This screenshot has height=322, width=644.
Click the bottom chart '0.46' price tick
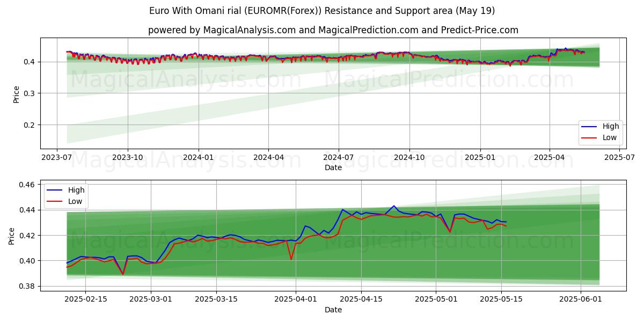pyautogui.click(x=28, y=185)
